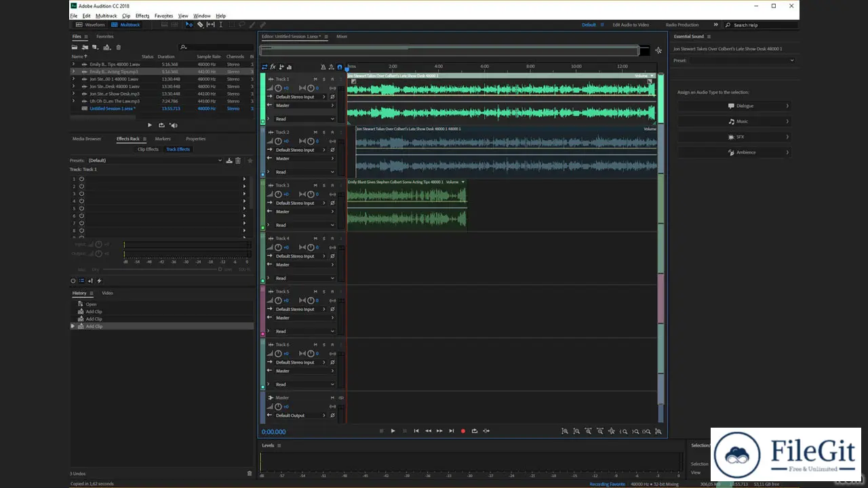868x488 pixels.
Task: Click the Fast Forward transport button
Action: pos(439,431)
